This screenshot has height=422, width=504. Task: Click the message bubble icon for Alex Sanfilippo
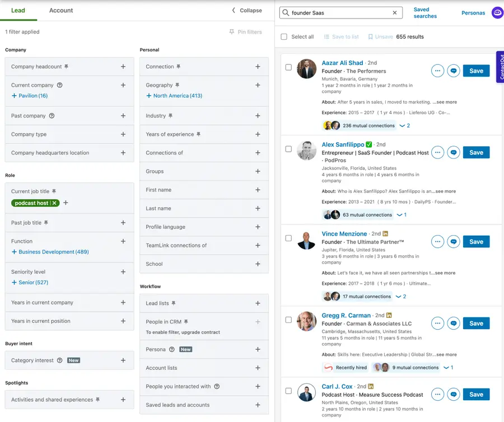[x=454, y=152]
